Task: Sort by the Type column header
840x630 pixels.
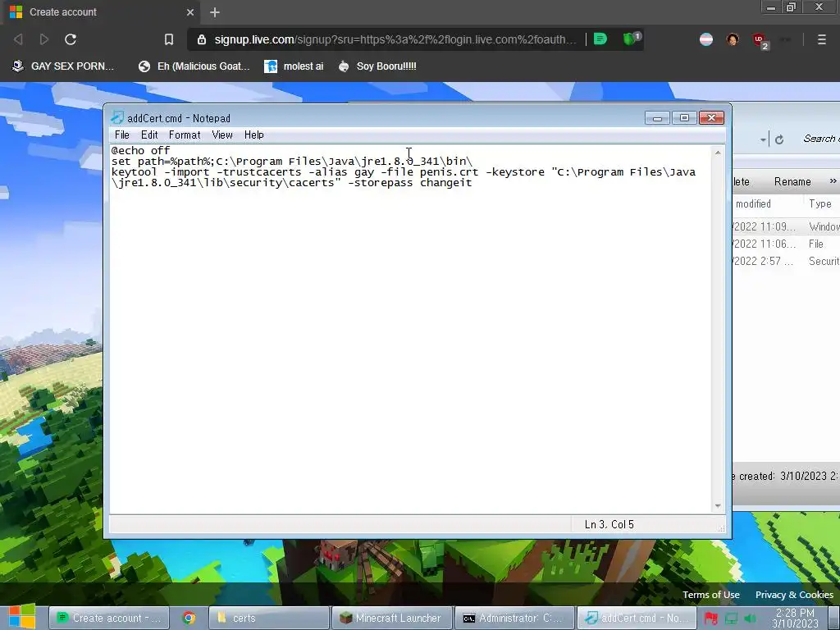Action: 820,203
